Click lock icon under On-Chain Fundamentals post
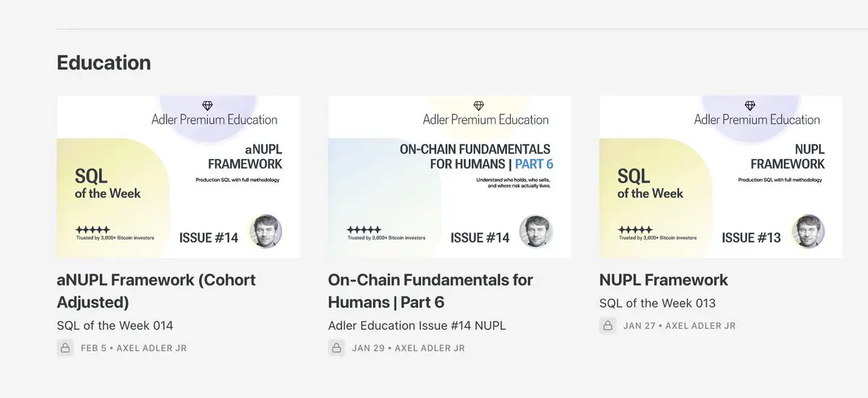The width and height of the screenshot is (868, 398). [x=336, y=348]
